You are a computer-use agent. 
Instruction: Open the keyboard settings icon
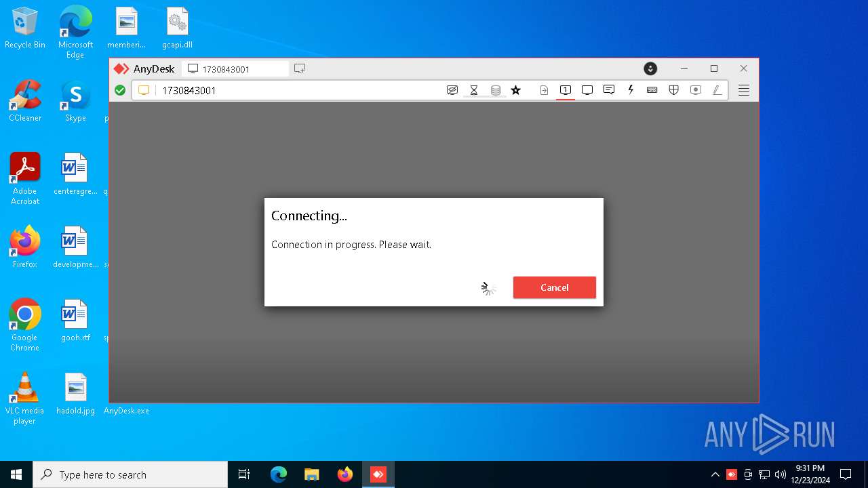coord(652,90)
